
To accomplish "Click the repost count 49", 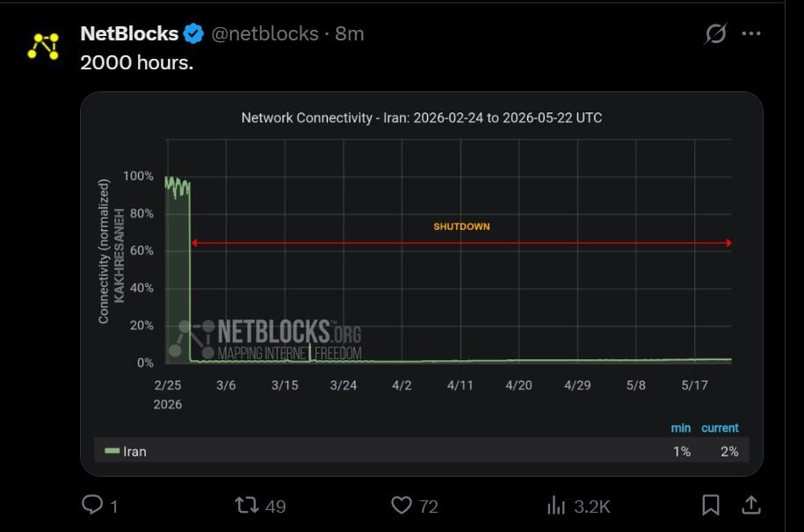I will tap(275, 507).
